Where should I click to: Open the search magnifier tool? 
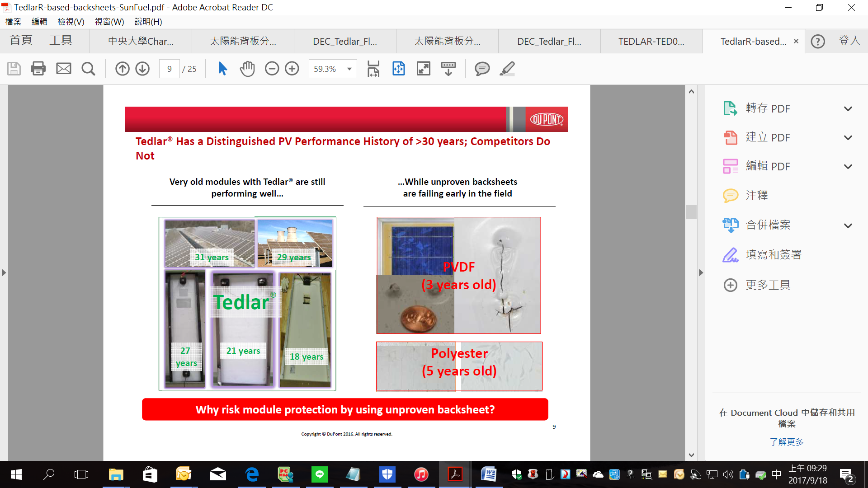[88, 69]
